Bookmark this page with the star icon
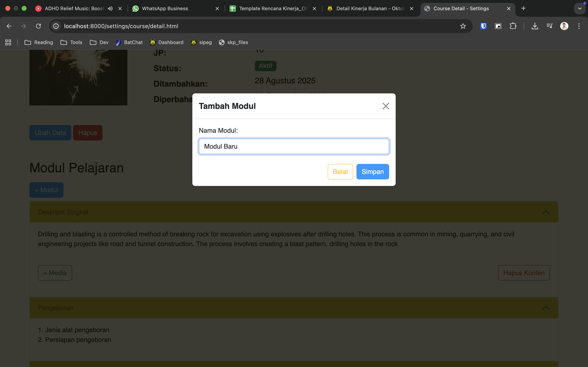The height and width of the screenshot is (367, 588). click(x=463, y=26)
